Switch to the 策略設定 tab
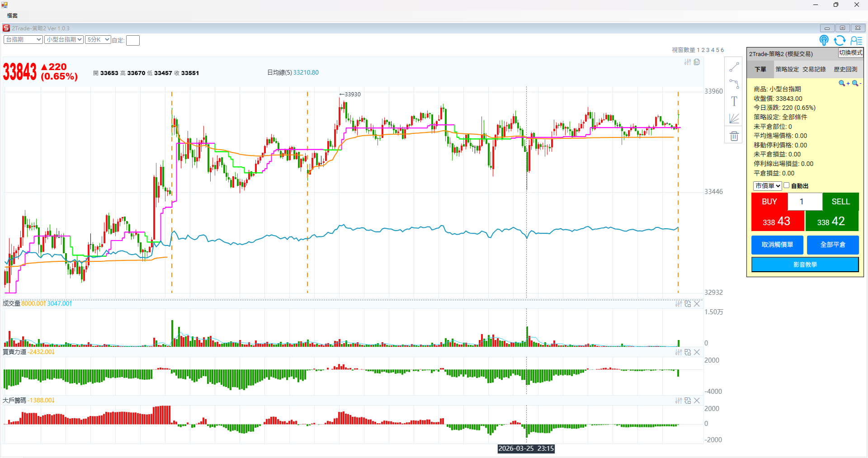 pyautogui.click(x=787, y=69)
